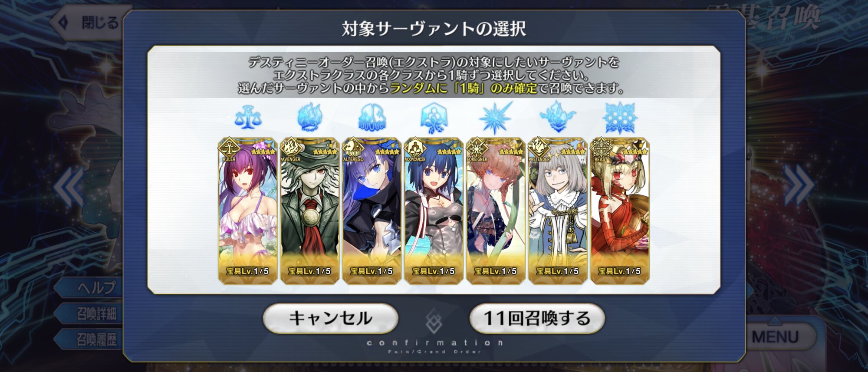Screen dimensions: 868x372
Task: Click the キャンセル button
Action: point(330,318)
